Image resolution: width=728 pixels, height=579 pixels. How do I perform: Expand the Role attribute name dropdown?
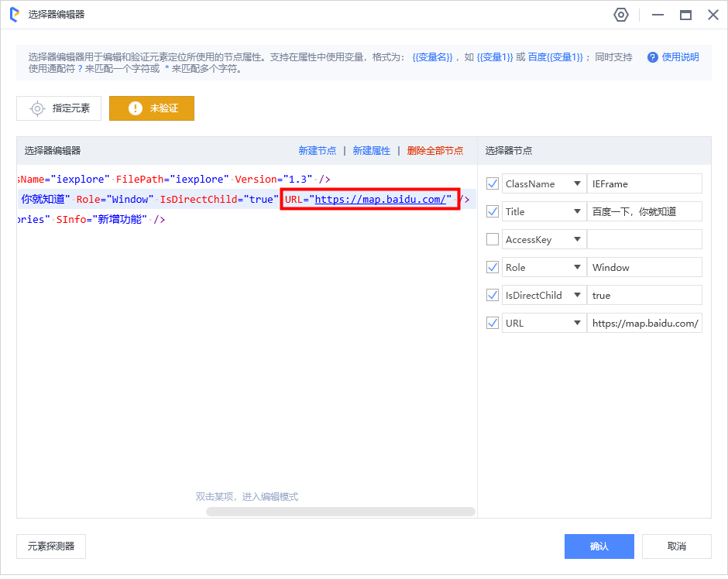576,267
